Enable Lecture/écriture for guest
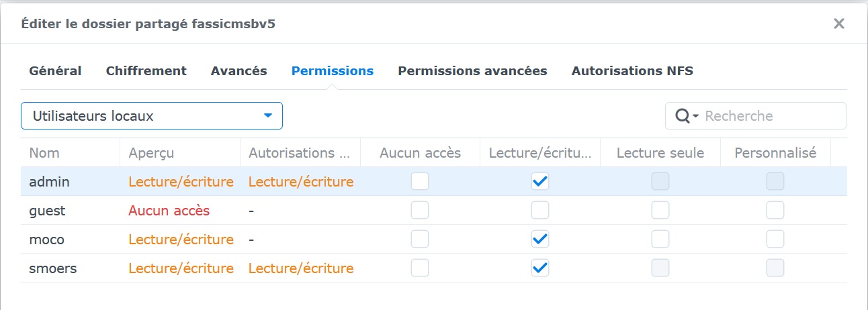This screenshot has height=310, width=868. (x=540, y=211)
